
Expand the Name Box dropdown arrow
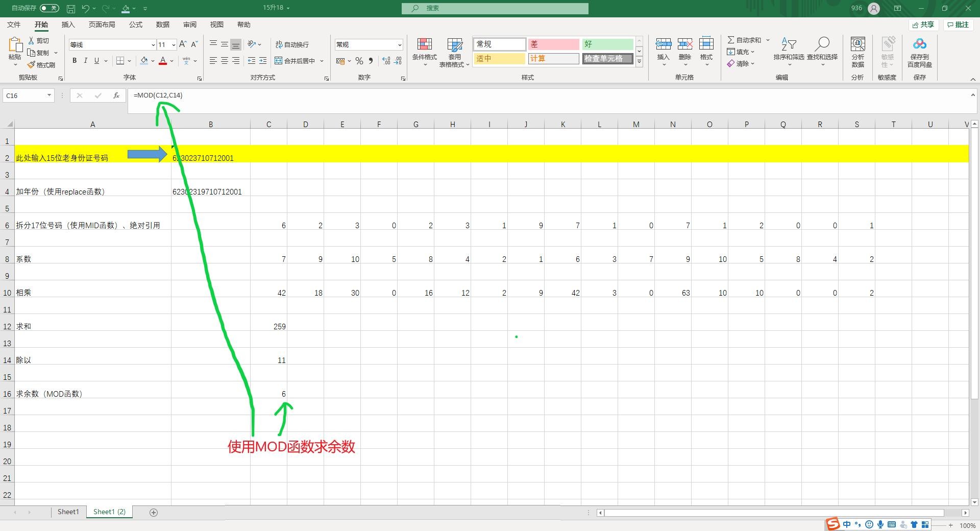pos(49,95)
